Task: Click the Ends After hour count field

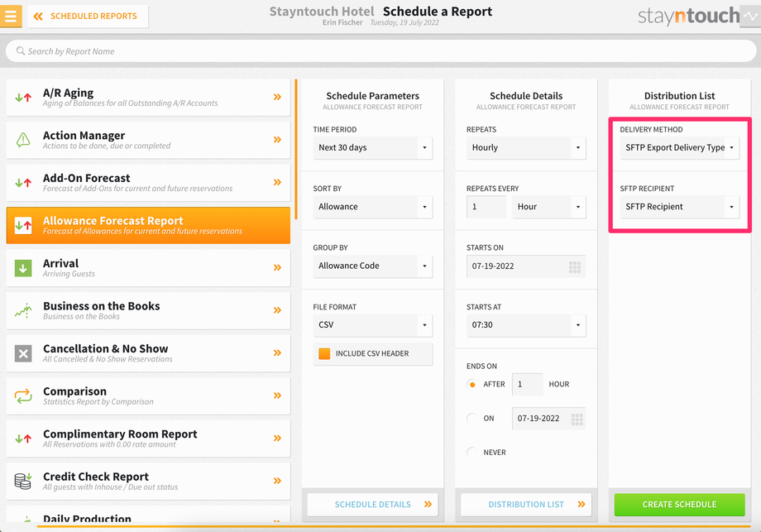Action: 528,385
